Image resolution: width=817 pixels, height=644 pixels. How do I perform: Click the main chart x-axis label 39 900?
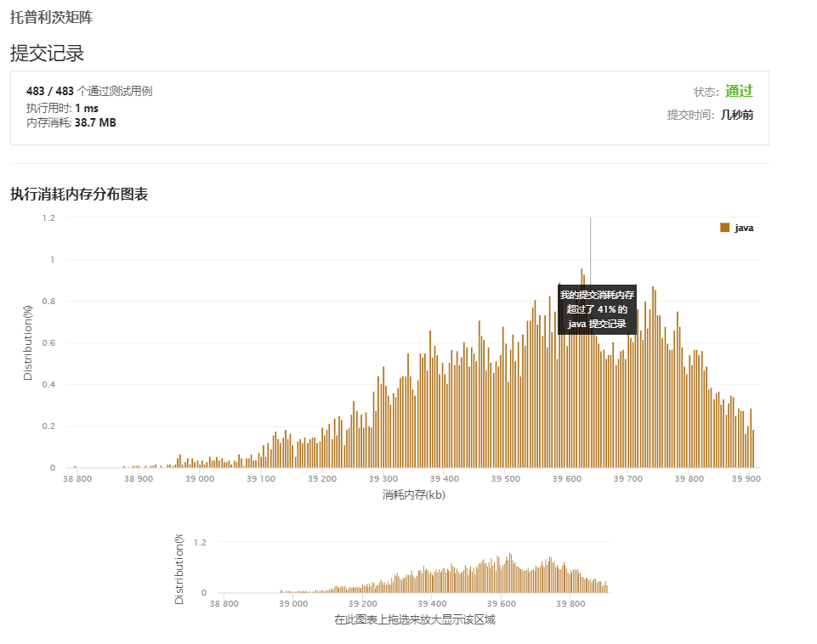pos(746,478)
